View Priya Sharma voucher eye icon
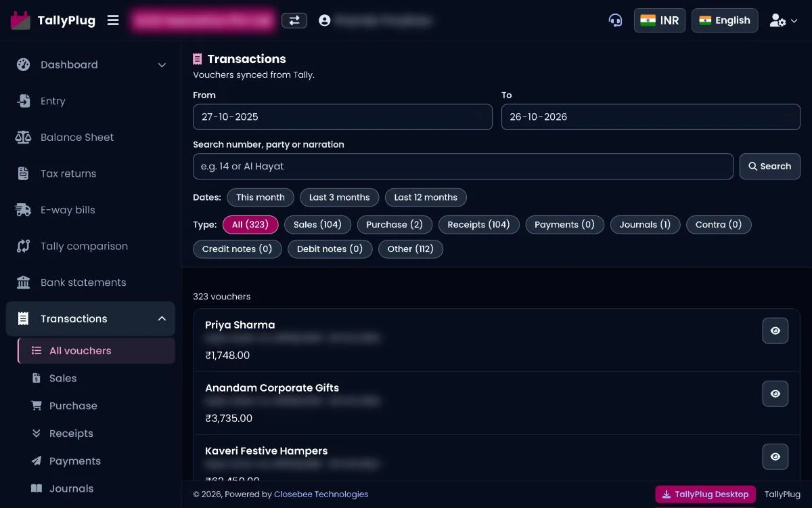Screen dimensions: 812x508 (775, 331)
